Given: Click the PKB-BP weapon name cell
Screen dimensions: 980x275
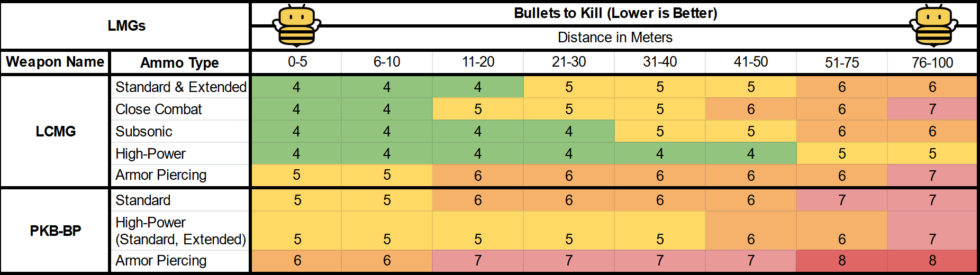Looking at the screenshot, I should pos(56,231).
